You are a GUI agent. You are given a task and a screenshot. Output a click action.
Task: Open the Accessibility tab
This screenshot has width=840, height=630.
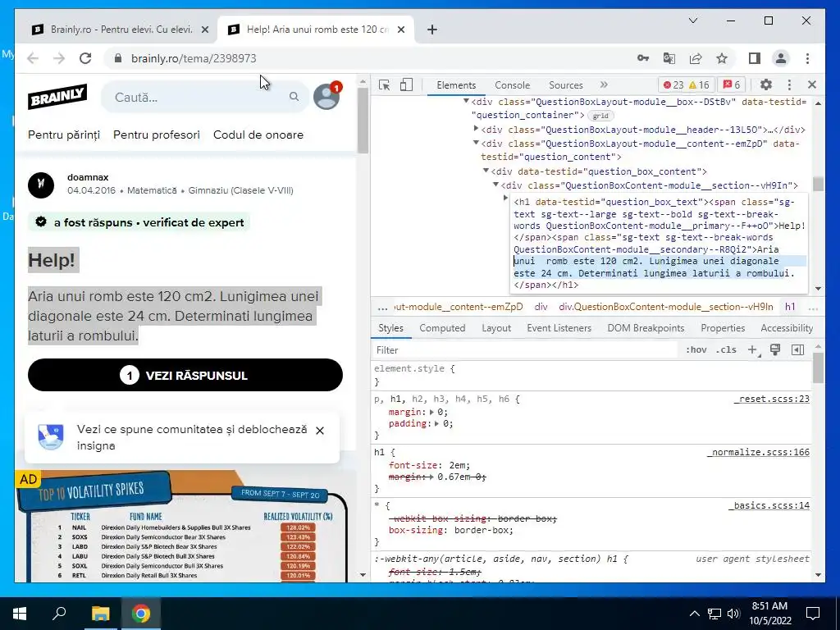(787, 328)
